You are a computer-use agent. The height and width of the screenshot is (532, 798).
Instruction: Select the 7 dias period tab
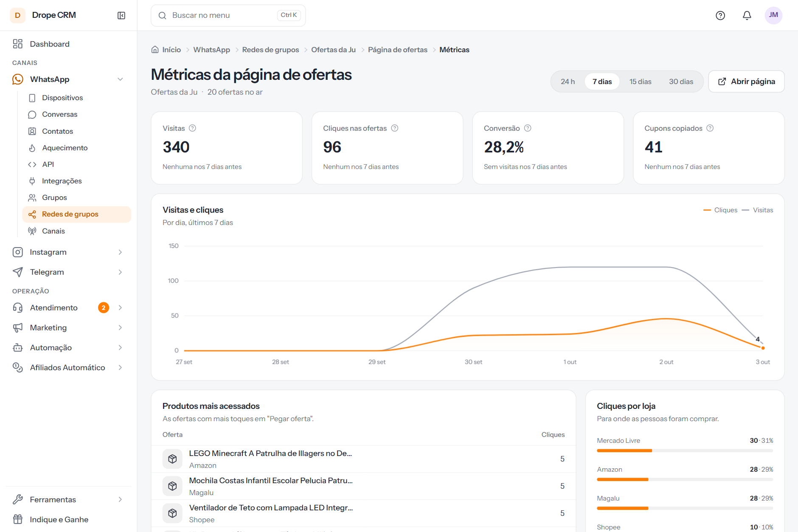(x=602, y=82)
